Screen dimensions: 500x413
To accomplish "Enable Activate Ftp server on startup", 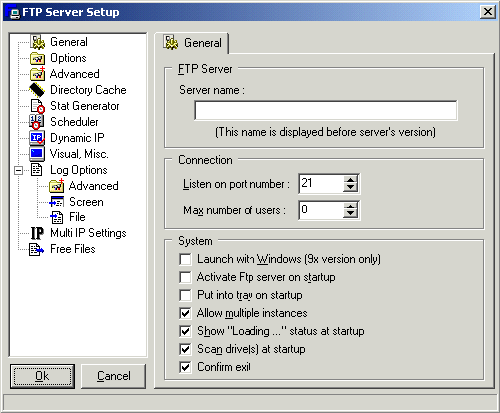I will (x=185, y=277).
